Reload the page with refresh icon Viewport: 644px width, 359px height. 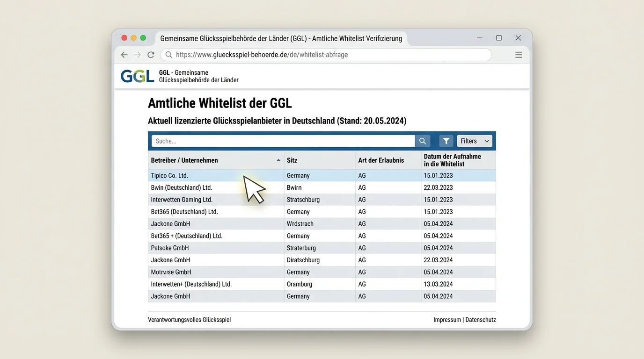tap(151, 55)
